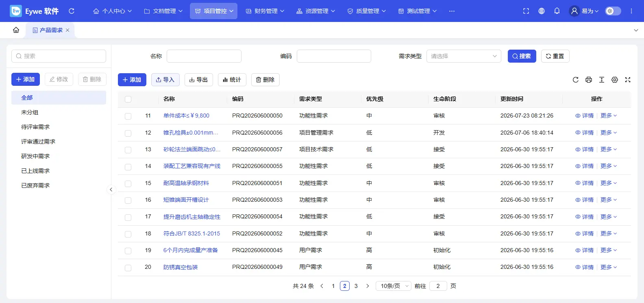This screenshot has width=644, height=303.
Task: Check the checkbox for row 14
Action: [128, 167]
